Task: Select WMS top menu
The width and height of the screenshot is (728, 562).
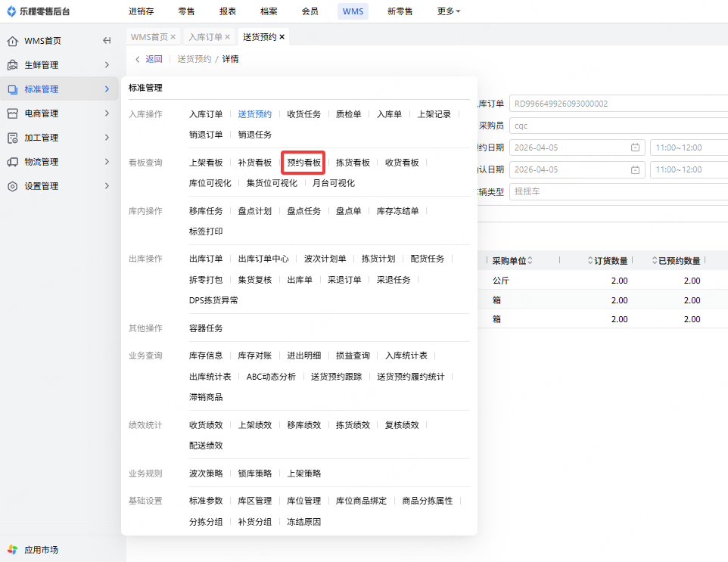Action: (x=353, y=11)
